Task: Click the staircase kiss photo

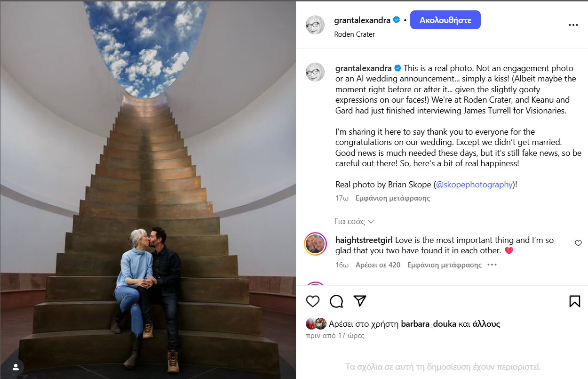Action: (x=148, y=190)
